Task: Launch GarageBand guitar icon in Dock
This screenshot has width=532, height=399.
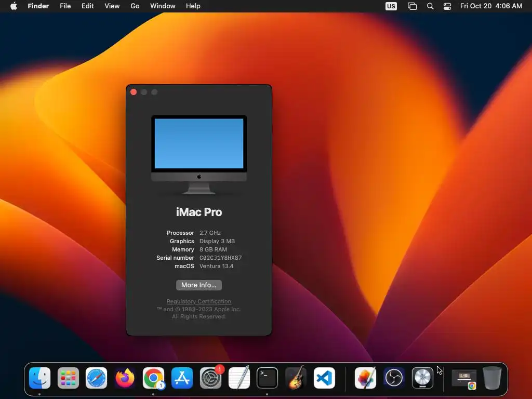Action: tap(296, 378)
